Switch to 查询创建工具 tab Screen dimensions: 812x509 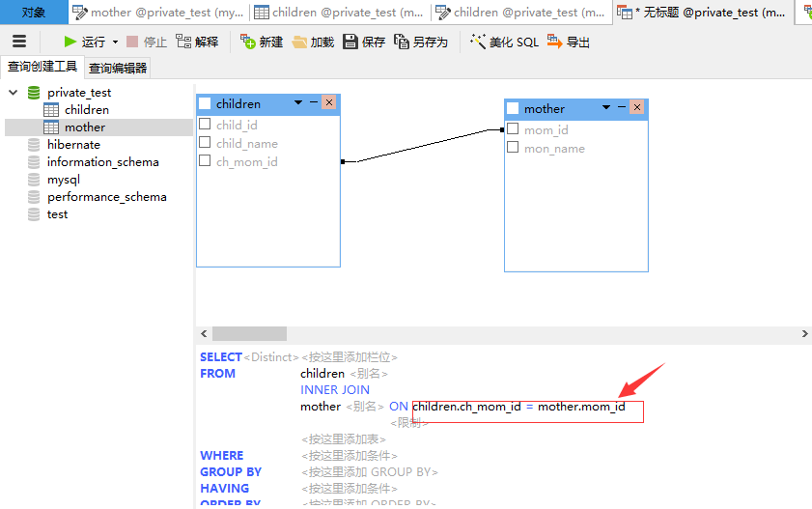coord(42,67)
